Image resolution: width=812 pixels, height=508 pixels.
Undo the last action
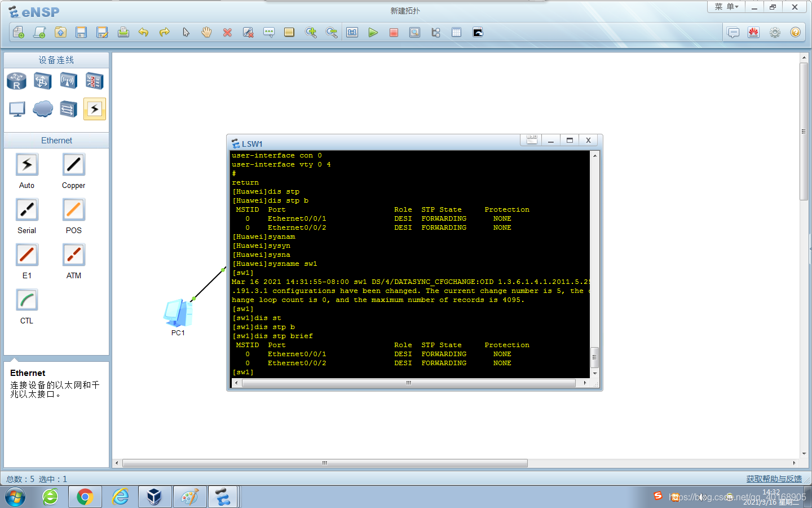click(144, 32)
